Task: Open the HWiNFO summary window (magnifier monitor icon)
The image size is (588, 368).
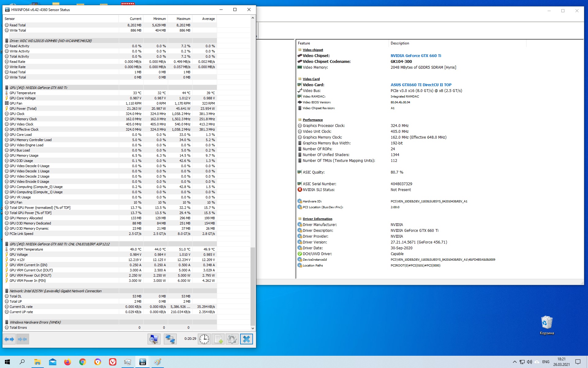Action: [x=154, y=339]
